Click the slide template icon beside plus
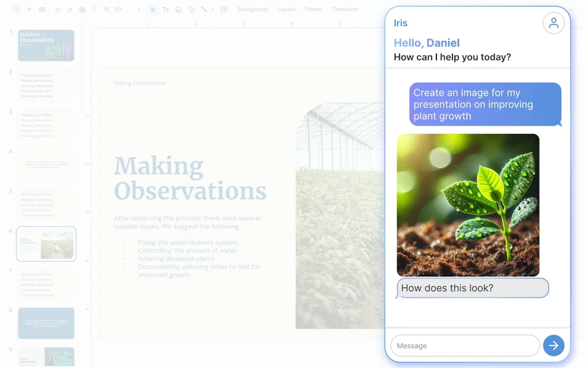The width and height of the screenshot is (588, 368). click(42, 9)
